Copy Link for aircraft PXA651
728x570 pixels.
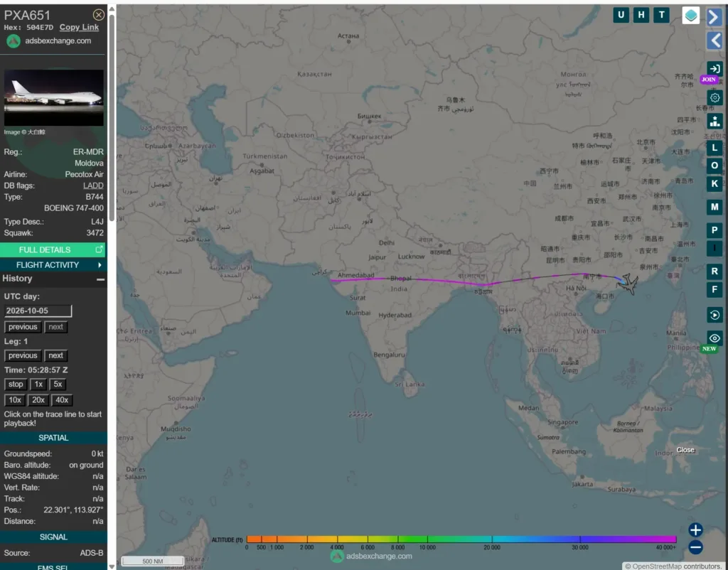click(79, 28)
